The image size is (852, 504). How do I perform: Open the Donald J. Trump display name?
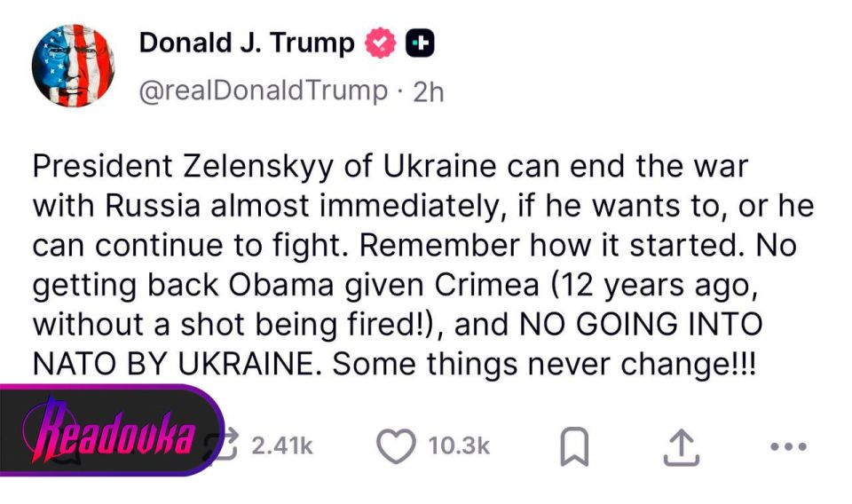click(247, 43)
